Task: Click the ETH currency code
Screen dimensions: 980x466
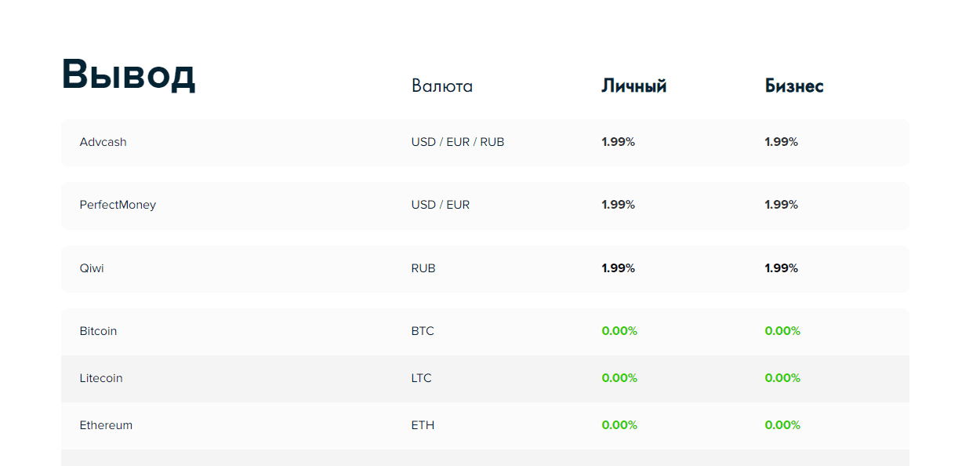Action: pos(423,425)
